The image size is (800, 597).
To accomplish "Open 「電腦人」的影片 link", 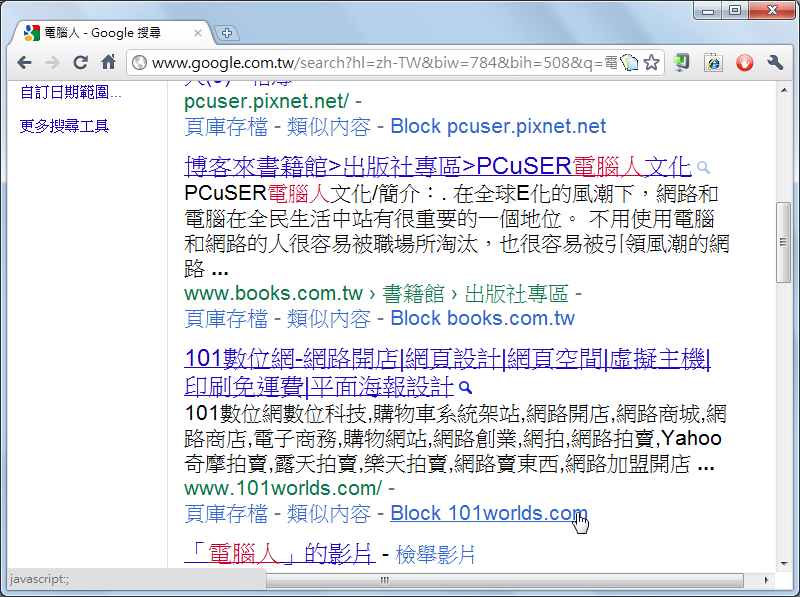I will click(280, 554).
